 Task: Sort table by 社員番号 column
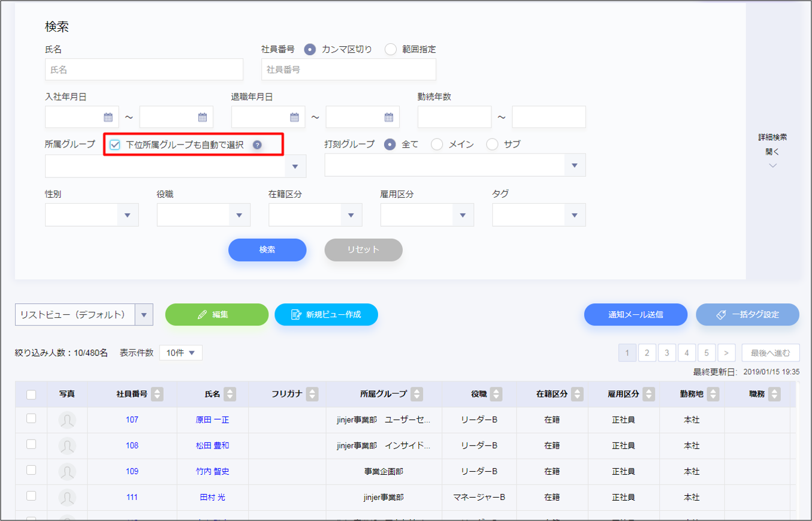pyautogui.click(x=157, y=394)
